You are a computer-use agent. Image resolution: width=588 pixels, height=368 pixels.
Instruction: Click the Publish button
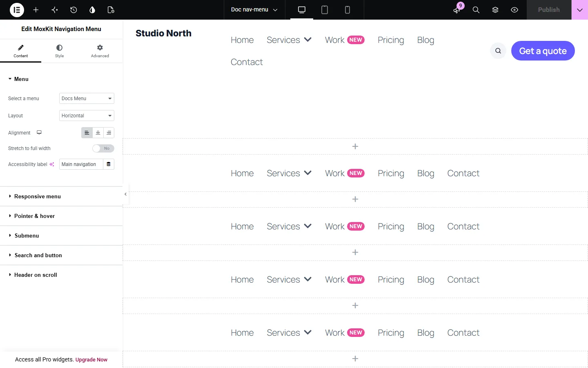tap(549, 10)
